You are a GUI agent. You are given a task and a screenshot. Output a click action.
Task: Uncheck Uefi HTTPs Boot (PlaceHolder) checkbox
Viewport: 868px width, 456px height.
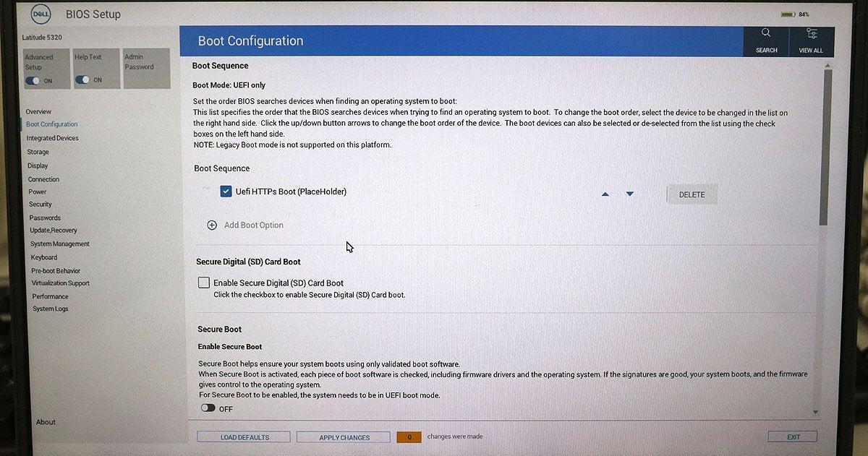coord(226,192)
